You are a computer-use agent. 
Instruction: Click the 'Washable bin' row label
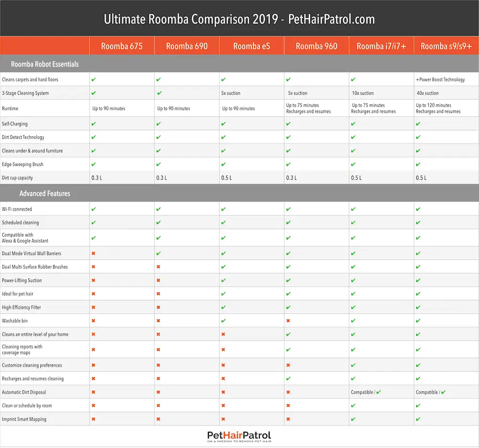click(15, 321)
